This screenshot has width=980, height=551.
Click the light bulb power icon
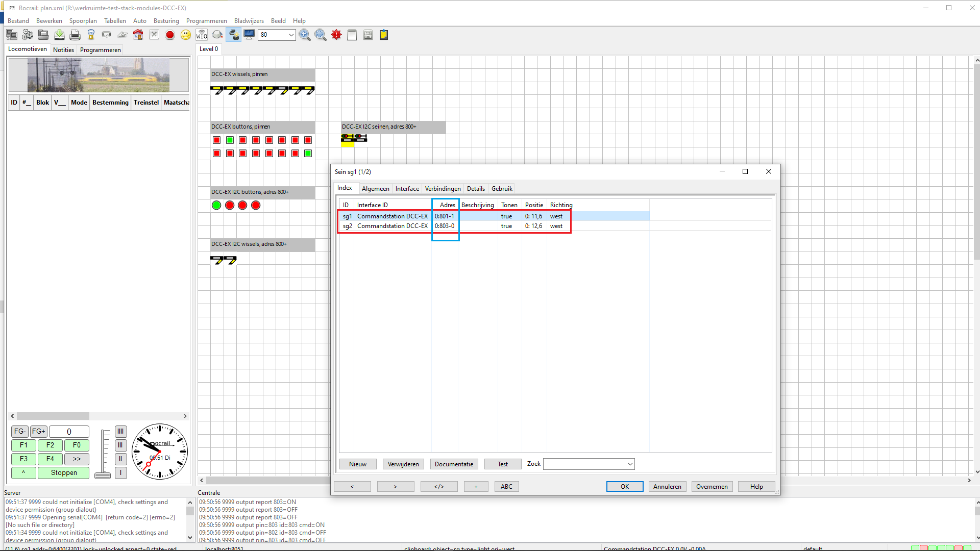pyautogui.click(x=91, y=35)
